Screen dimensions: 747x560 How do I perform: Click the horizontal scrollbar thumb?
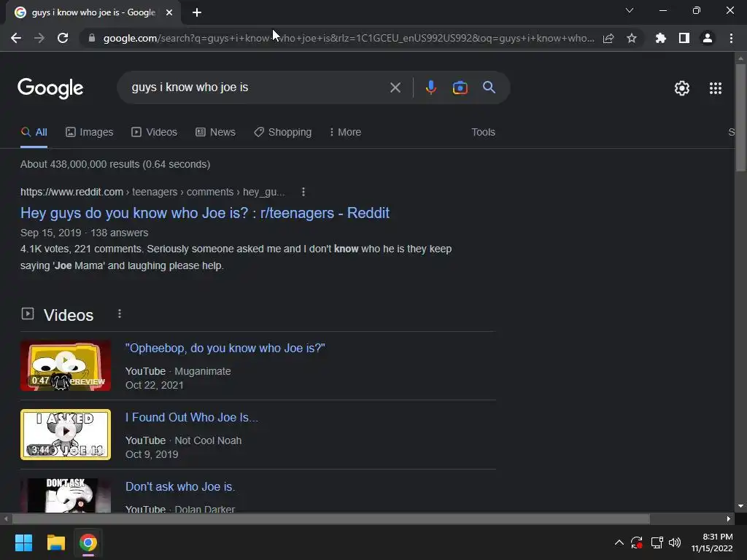tap(331, 518)
